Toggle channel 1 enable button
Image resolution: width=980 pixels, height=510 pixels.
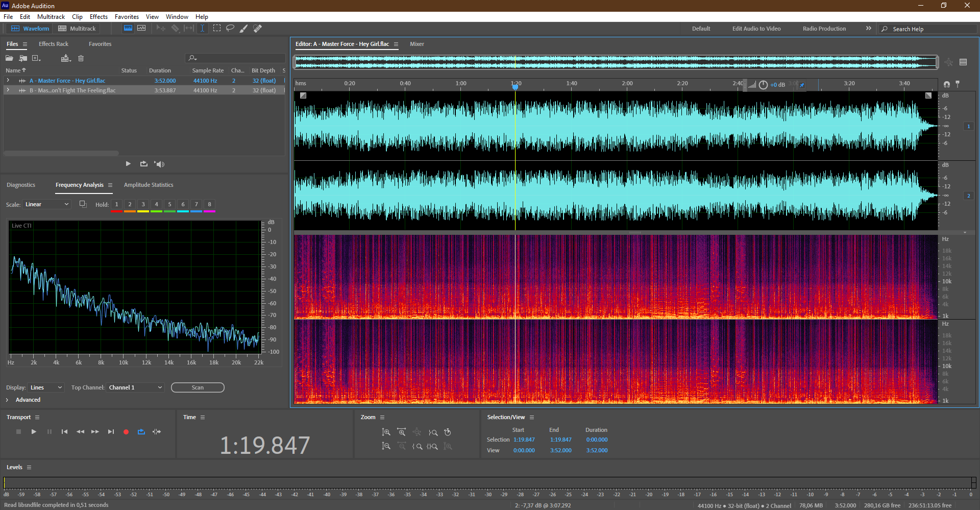point(968,126)
